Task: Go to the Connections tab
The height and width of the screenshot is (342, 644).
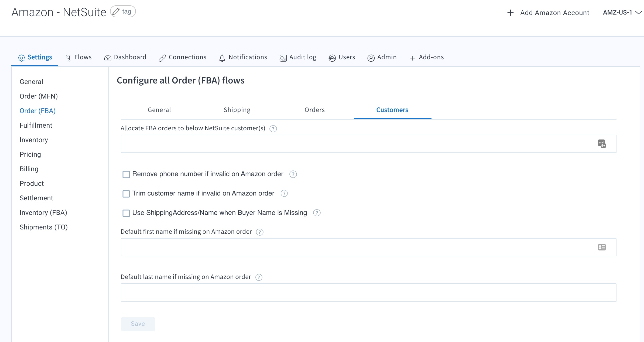Action: (x=183, y=57)
